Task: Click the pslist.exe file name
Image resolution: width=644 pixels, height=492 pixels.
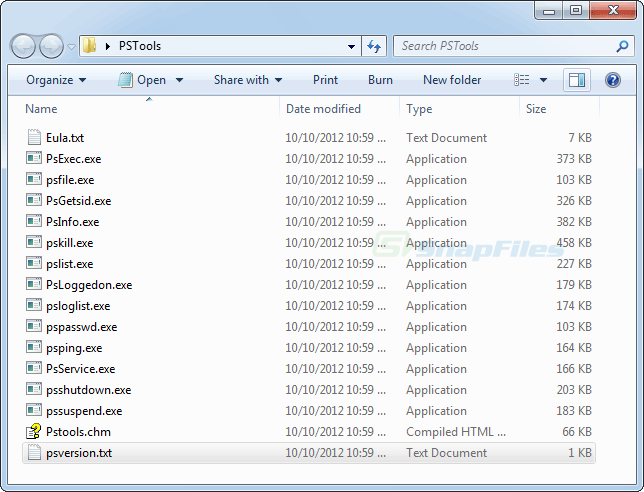Action: [69, 264]
